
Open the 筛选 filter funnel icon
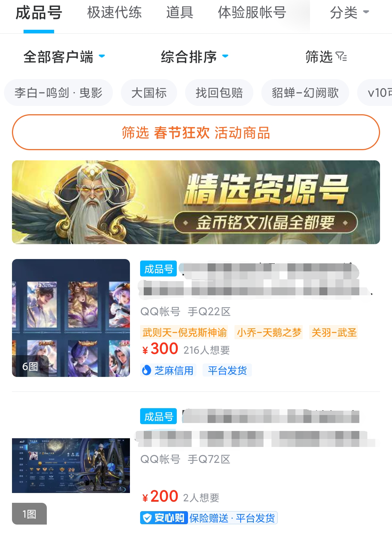pyautogui.click(x=341, y=57)
